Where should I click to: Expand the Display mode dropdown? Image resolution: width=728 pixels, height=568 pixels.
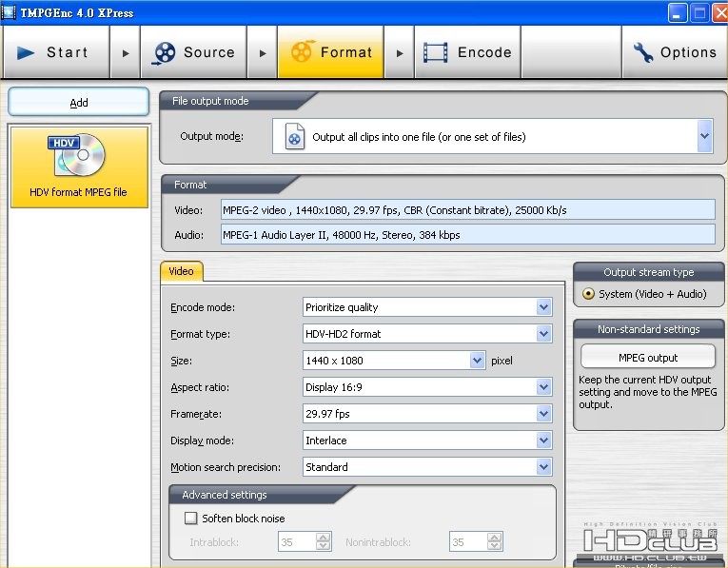click(x=543, y=440)
